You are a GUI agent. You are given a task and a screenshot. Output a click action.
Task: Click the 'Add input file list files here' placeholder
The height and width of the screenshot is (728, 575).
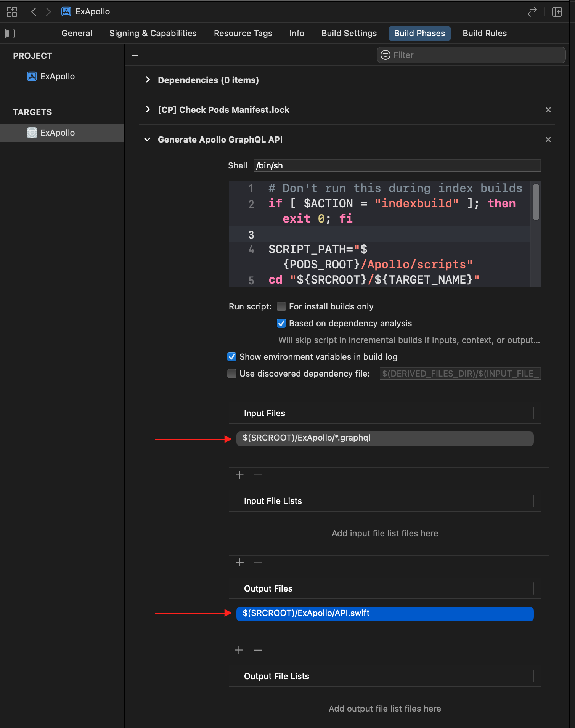[385, 534]
